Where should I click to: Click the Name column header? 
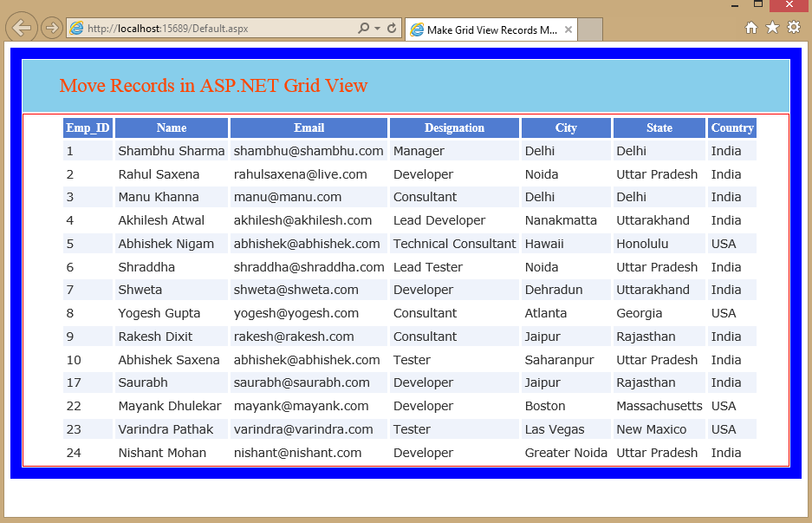pyautogui.click(x=172, y=128)
